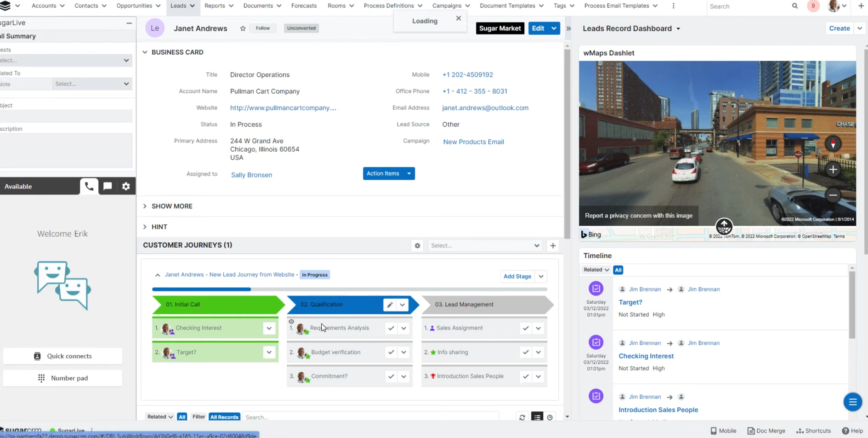
Task: Click the journey progress bar
Action: (x=349, y=290)
